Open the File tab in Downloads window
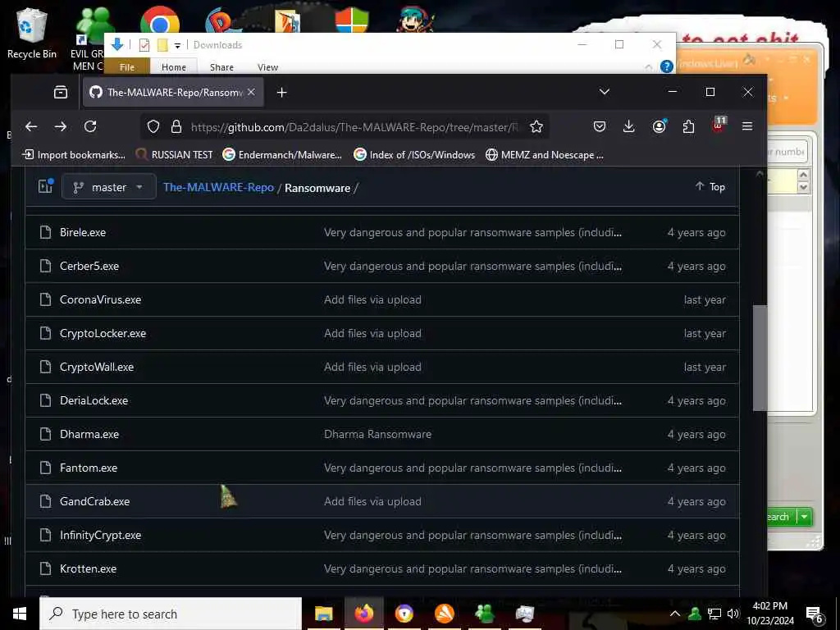Viewport: 840px width, 630px height. (x=127, y=67)
